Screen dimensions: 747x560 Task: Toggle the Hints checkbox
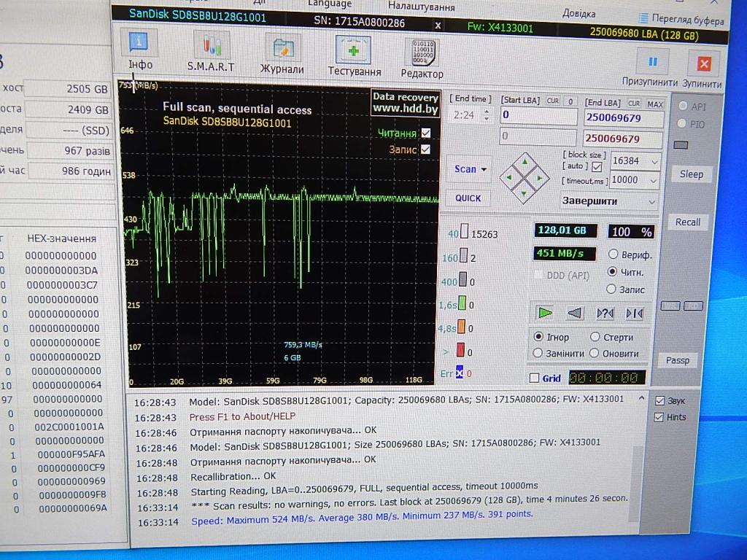(659, 417)
